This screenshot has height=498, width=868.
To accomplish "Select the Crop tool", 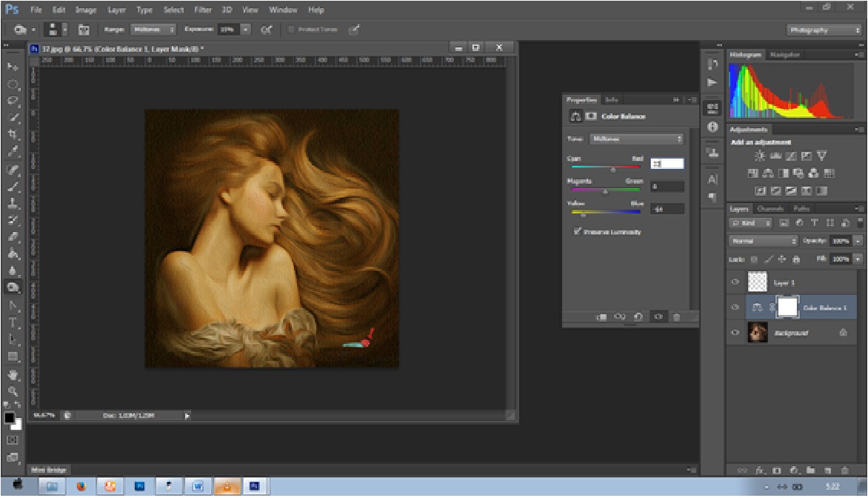I will [x=13, y=134].
